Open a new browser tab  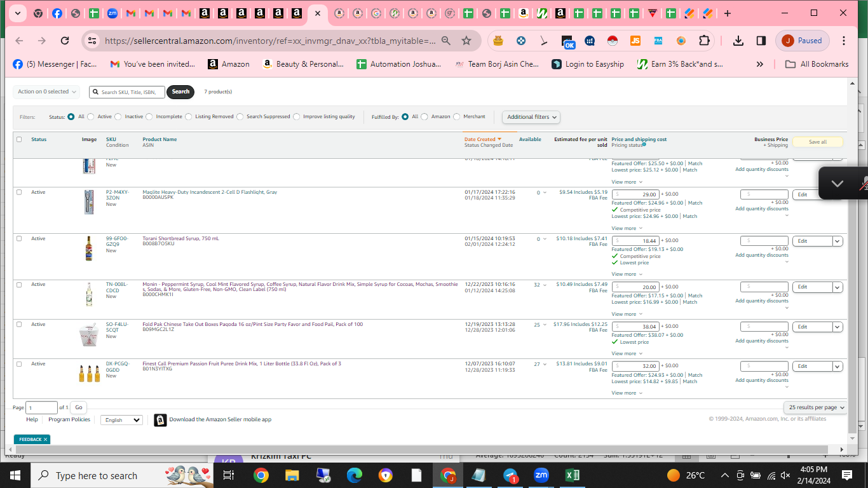pyautogui.click(x=728, y=13)
